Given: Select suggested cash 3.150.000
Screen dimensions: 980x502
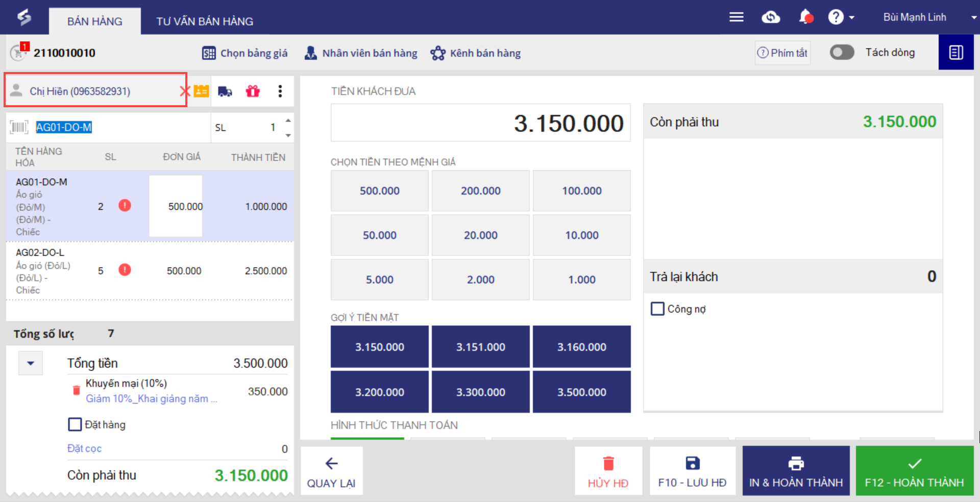Looking at the screenshot, I should tap(380, 347).
